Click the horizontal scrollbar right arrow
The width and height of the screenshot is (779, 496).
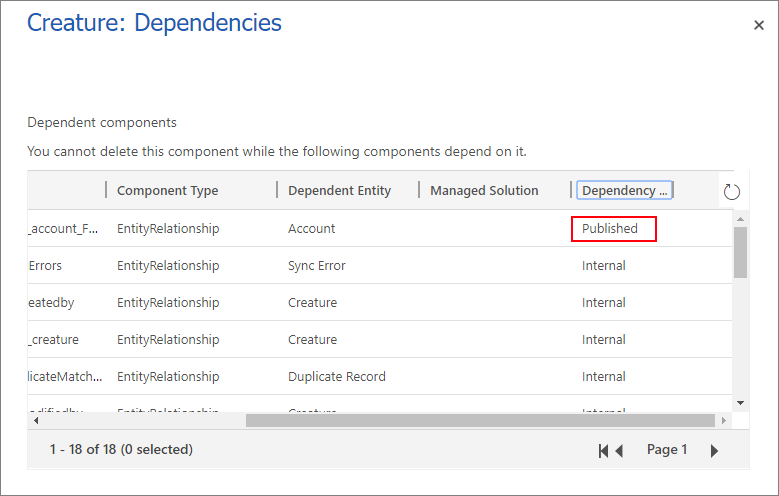coord(725,421)
